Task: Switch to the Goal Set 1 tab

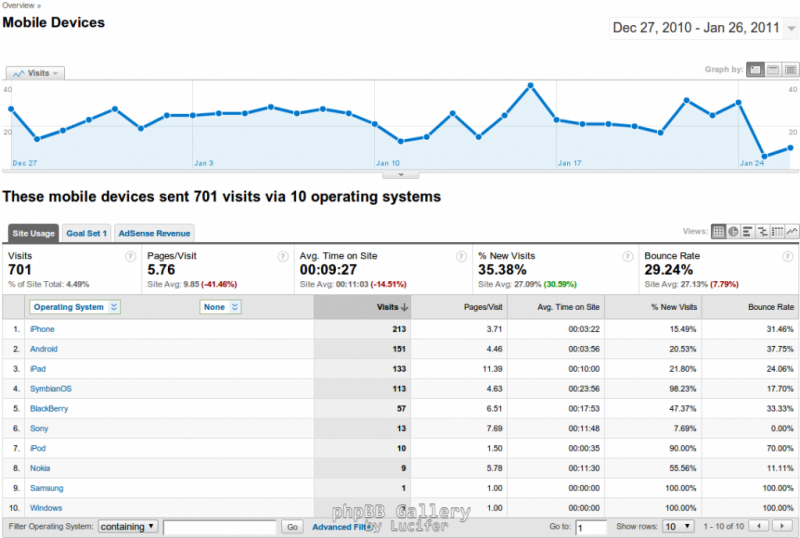Action: tap(86, 233)
